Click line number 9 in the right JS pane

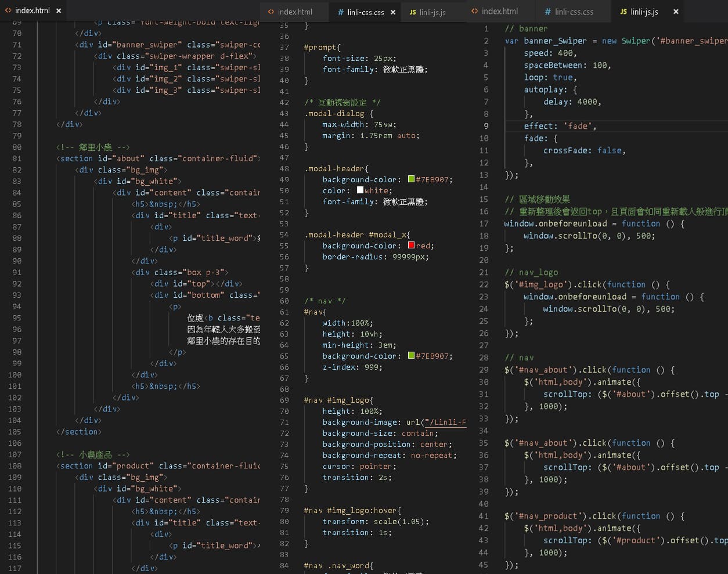tap(486, 126)
